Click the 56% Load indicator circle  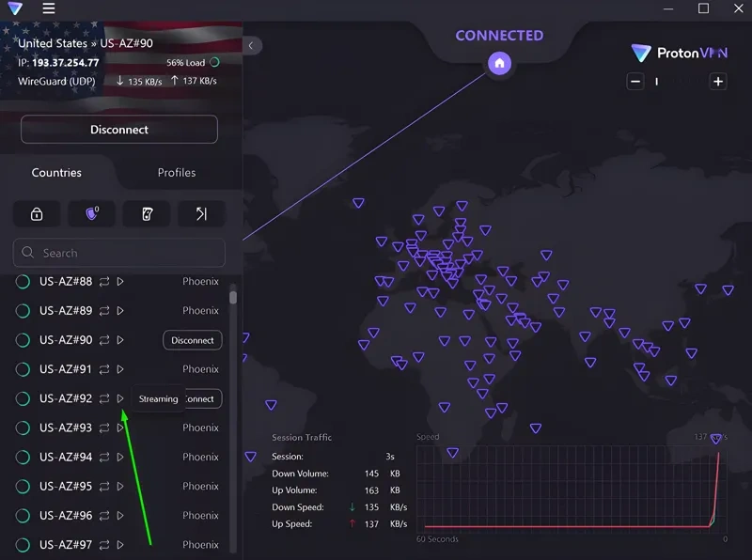(215, 62)
